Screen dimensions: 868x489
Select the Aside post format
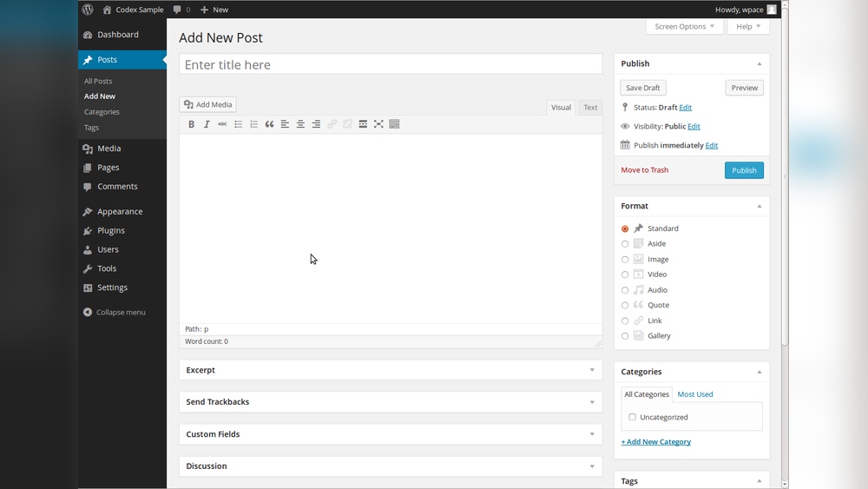coord(625,244)
